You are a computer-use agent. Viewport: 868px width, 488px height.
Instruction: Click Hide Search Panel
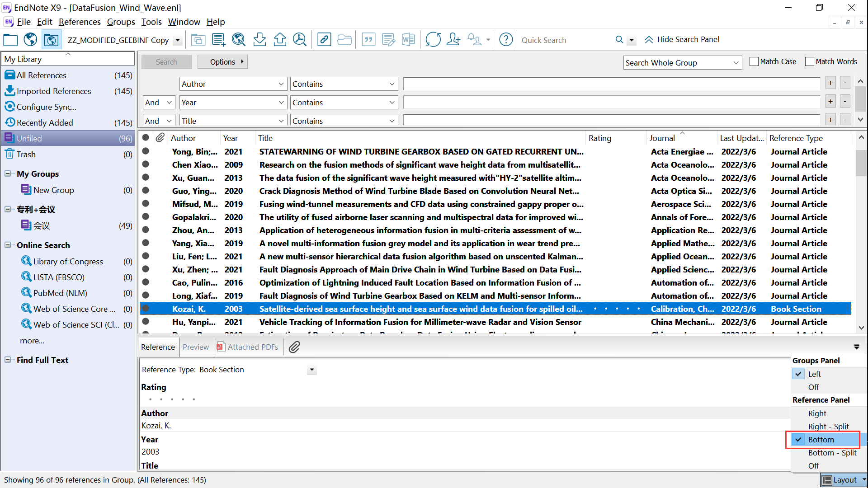682,40
